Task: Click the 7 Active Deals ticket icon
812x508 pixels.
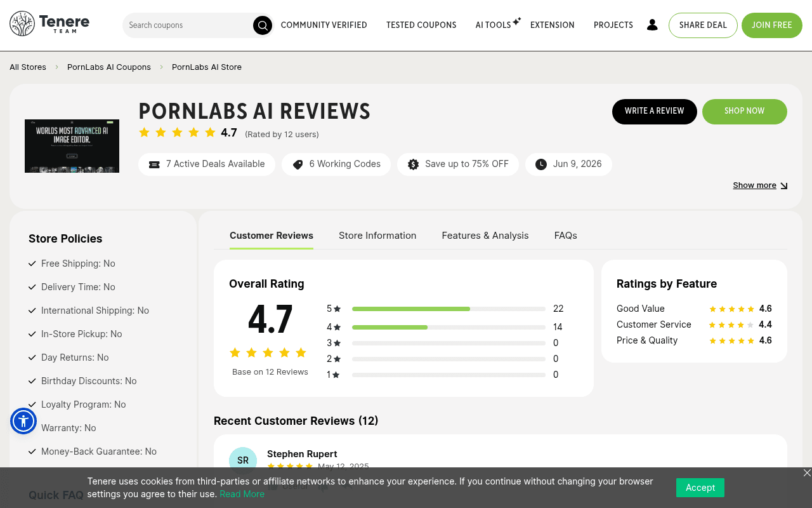Action: pyautogui.click(x=154, y=164)
